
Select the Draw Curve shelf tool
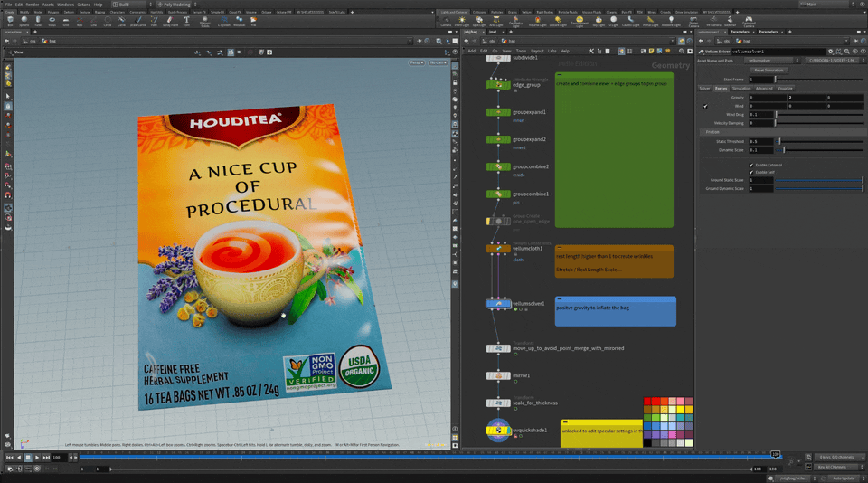pos(137,21)
